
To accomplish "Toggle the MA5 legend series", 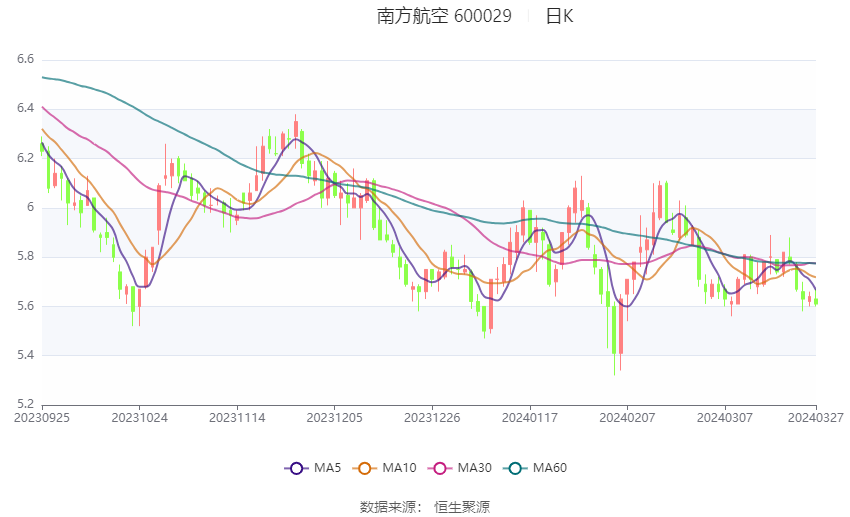I will pyautogui.click(x=313, y=468).
